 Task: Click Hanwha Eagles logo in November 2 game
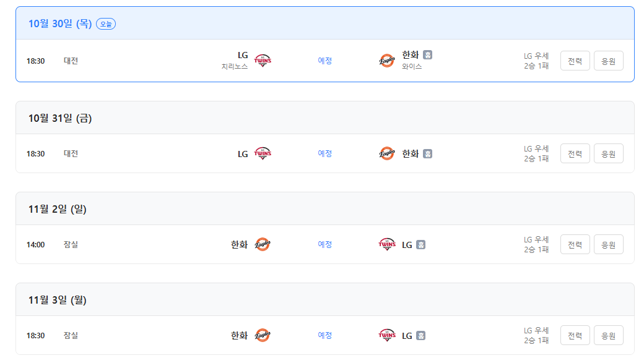(263, 244)
